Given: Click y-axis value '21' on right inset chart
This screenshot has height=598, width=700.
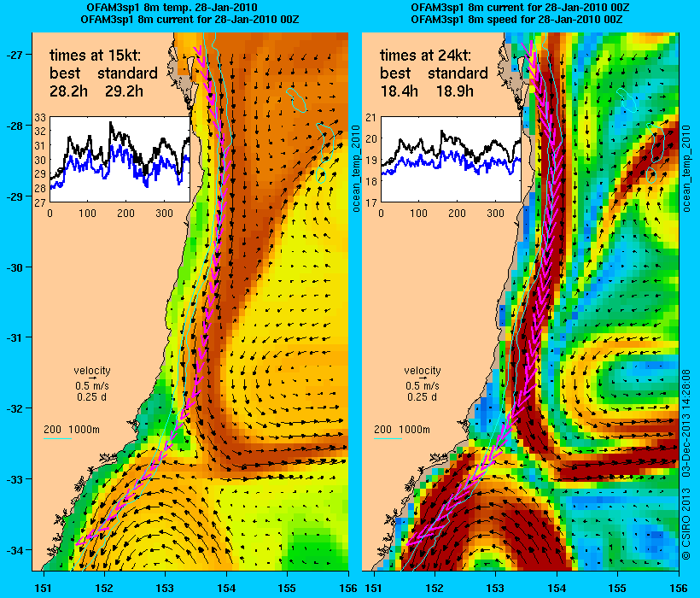Looking at the screenshot, I should (x=371, y=117).
